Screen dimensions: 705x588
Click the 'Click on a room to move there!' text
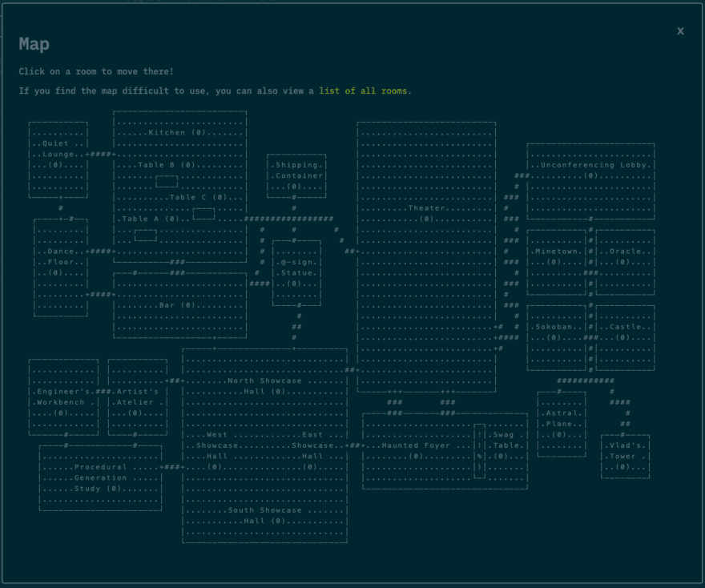(x=96, y=71)
